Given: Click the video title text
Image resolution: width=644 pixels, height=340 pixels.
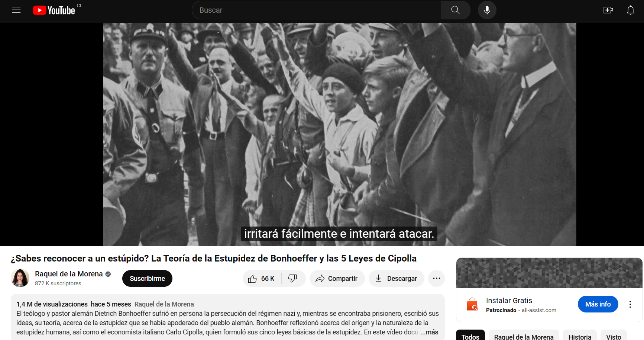Looking at the screenshot, I should point(214,258).
